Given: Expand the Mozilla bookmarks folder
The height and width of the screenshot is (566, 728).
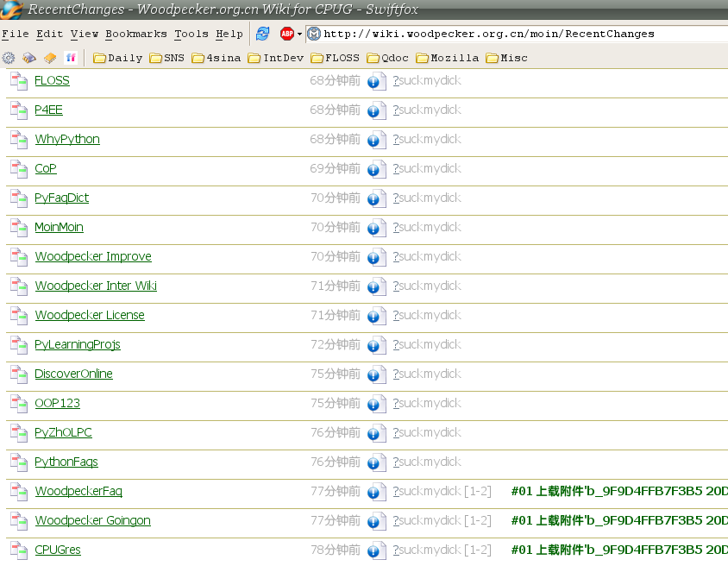Looking at the screenshot, I should [x=447, y=58].
